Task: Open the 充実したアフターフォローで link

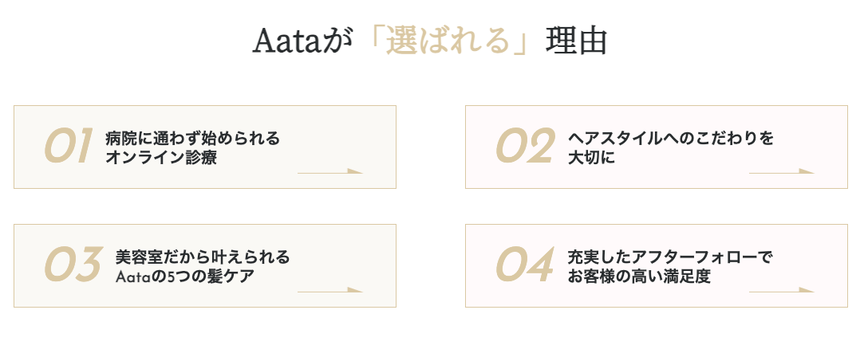Action: 670,257
